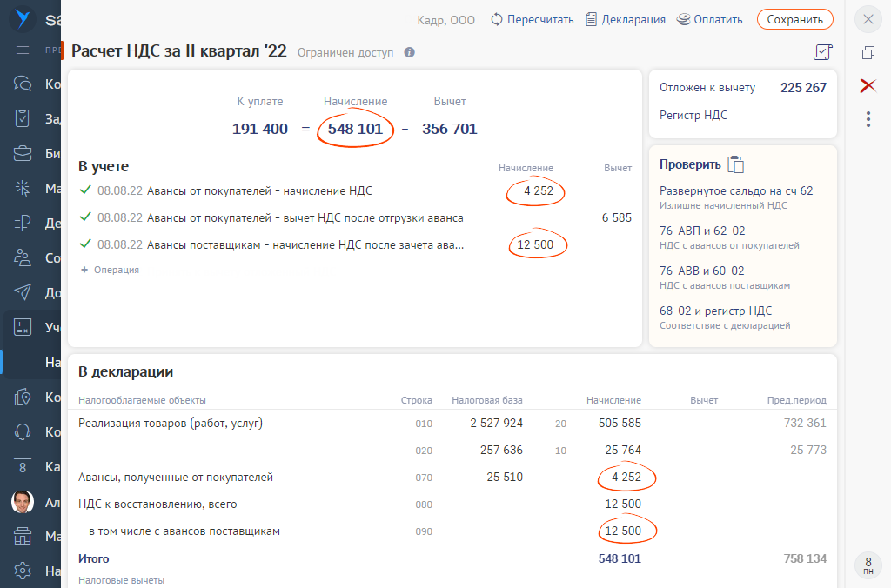Click the Оплатить toolbar option

click(710, 19)
